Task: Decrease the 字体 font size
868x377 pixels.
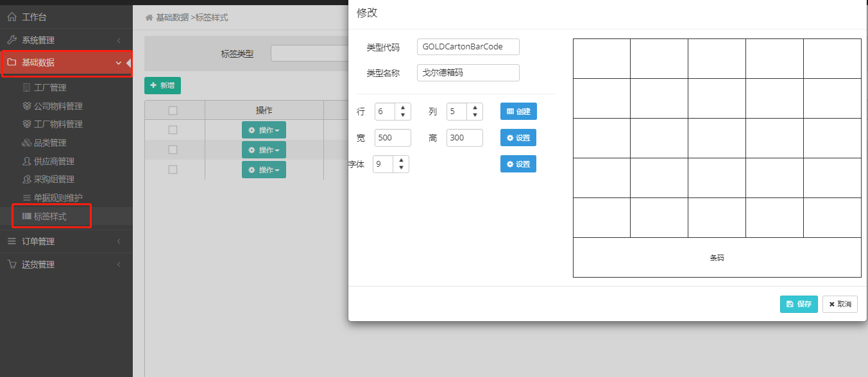Action: tap(400, 168)
